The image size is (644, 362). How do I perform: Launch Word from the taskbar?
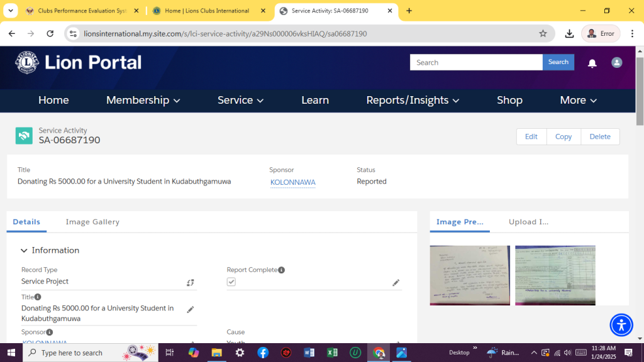[309, 353]
